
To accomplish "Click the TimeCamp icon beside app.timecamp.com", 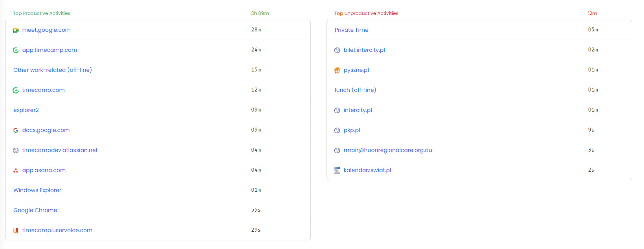I will click(16, 50).
